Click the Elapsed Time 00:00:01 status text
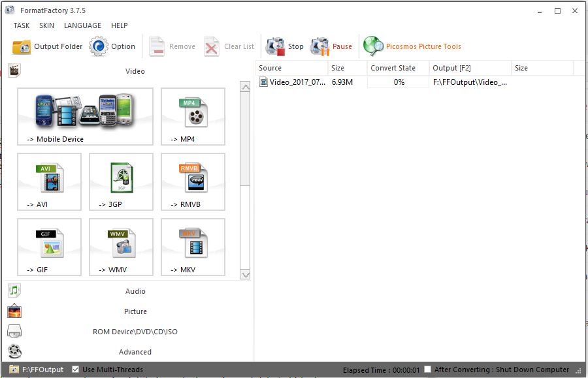 [381, 370]
